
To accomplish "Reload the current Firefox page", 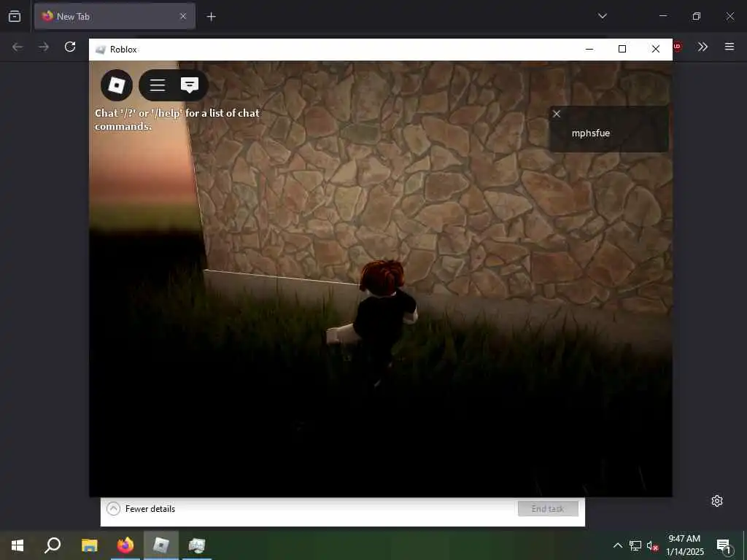I will click(x=70, y=47).
